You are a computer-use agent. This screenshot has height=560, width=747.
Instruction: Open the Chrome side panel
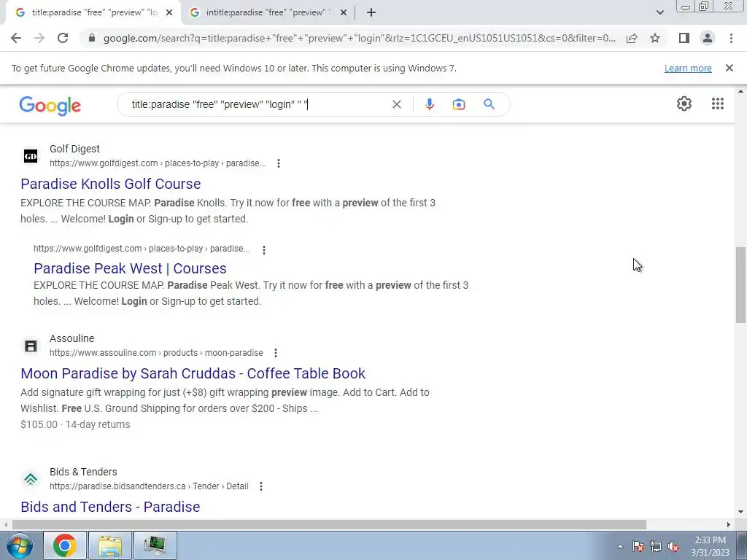[x=684, y=38]
